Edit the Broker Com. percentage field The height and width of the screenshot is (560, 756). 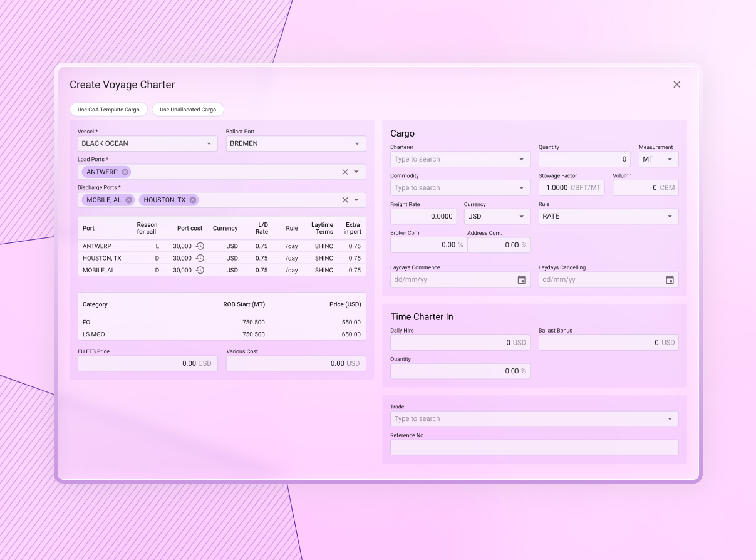pos(428,245)
